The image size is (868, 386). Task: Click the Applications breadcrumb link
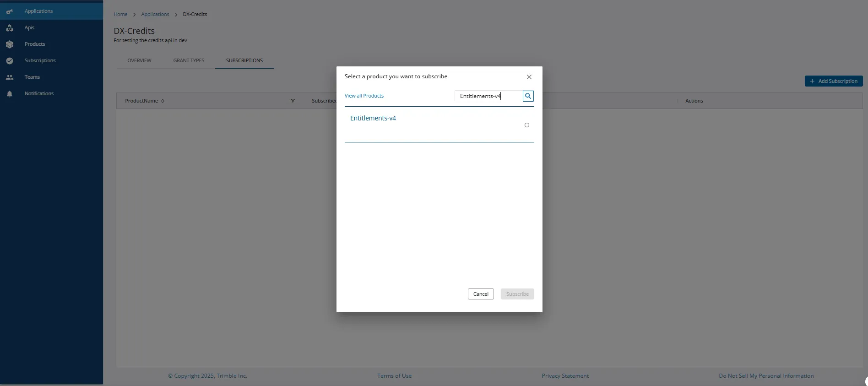(x=155, y=14)
